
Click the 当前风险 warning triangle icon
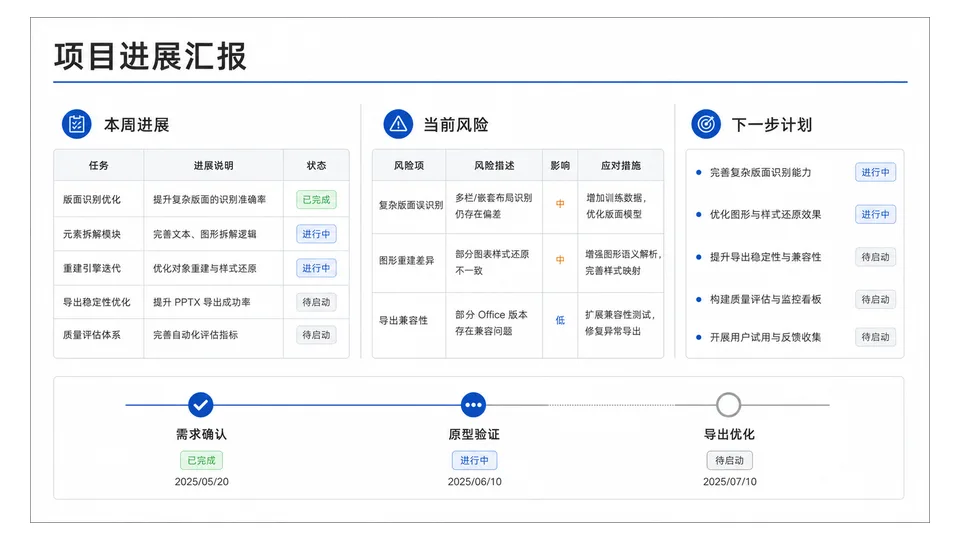pos(398,124)
